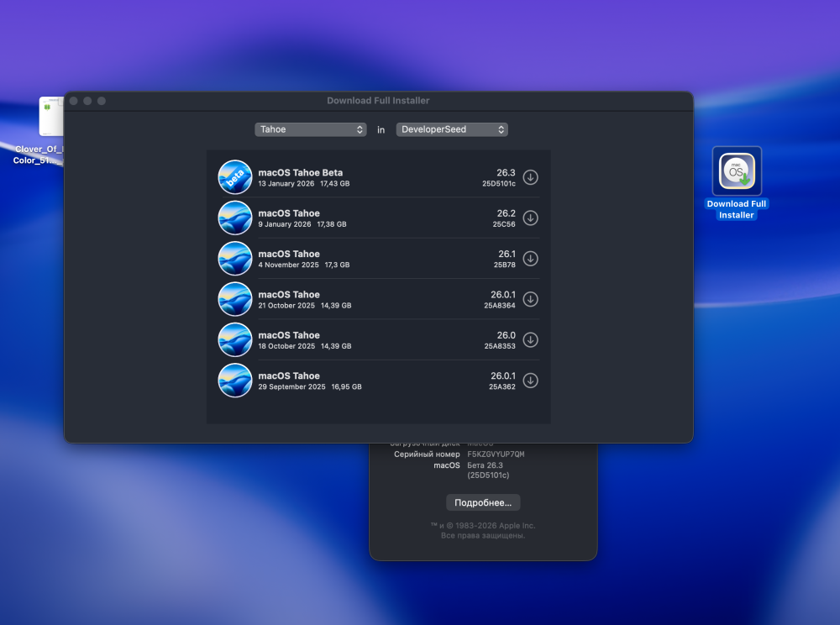Click version number 26.2

pyautogui.click(x=507, y=213)
